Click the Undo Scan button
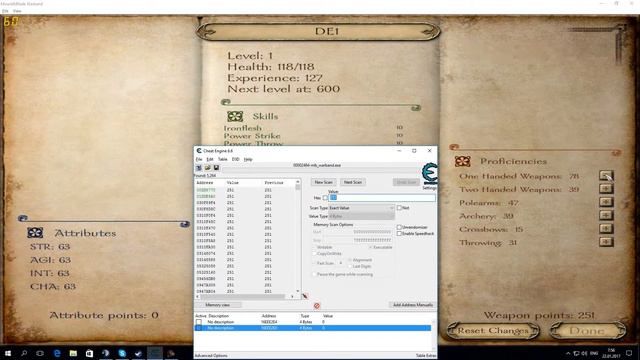Viewport: 640px width, 360px height. click(406, 182)
